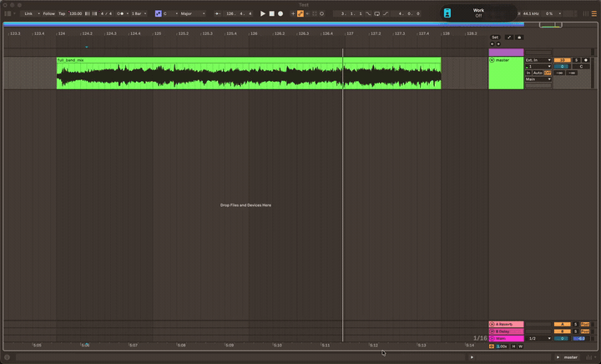Open the Main output dropdown on master track
The image size is (601, 364).
(538, 79)
